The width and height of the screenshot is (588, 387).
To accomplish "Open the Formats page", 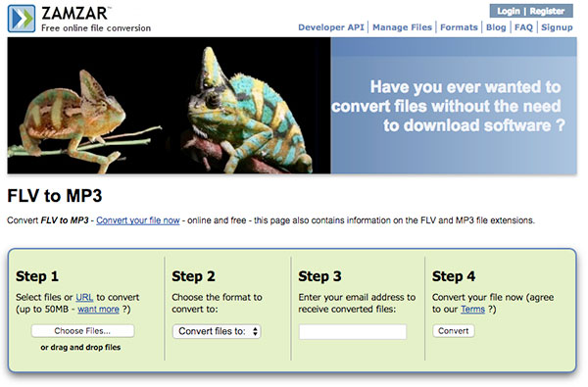I will click(x=459, y=27).
